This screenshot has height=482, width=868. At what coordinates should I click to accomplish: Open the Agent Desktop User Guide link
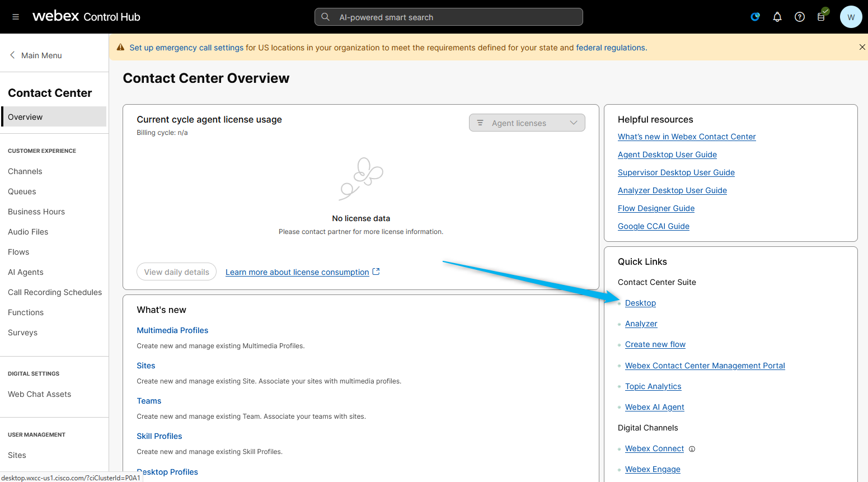[667, 155]
